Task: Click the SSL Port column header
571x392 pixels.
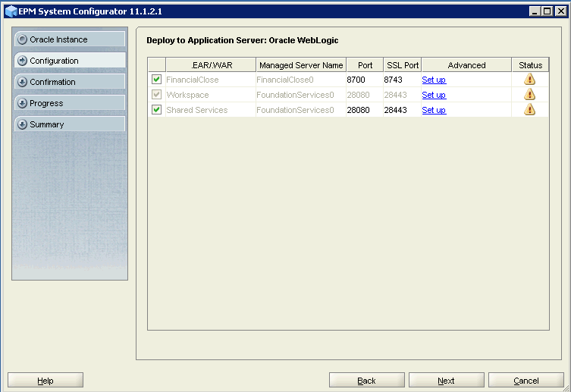Action: 403,65
